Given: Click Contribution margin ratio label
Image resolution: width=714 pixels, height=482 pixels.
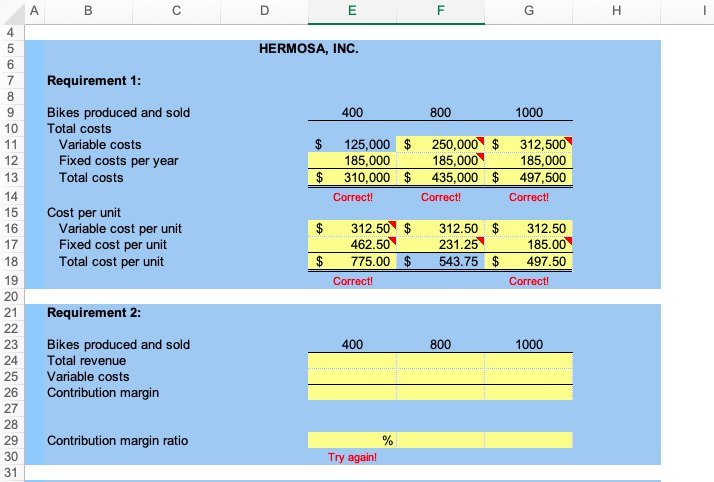Looking at the screenshot, I should [117, 441].
